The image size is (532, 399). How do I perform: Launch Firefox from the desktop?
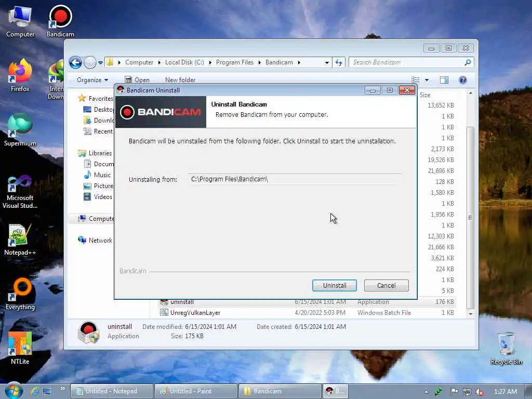(20, 75)
